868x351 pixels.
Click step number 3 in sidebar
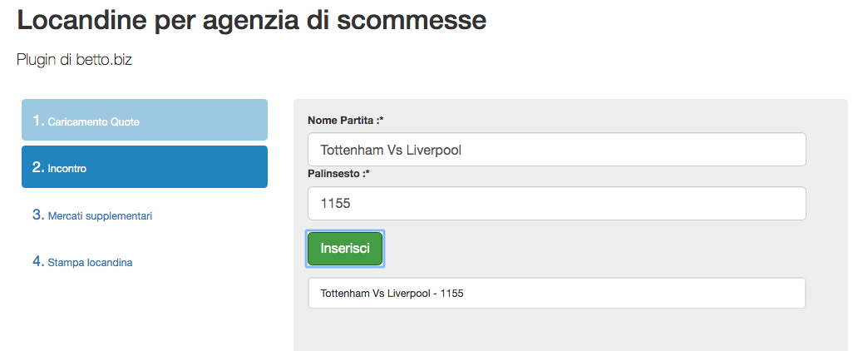38,215
